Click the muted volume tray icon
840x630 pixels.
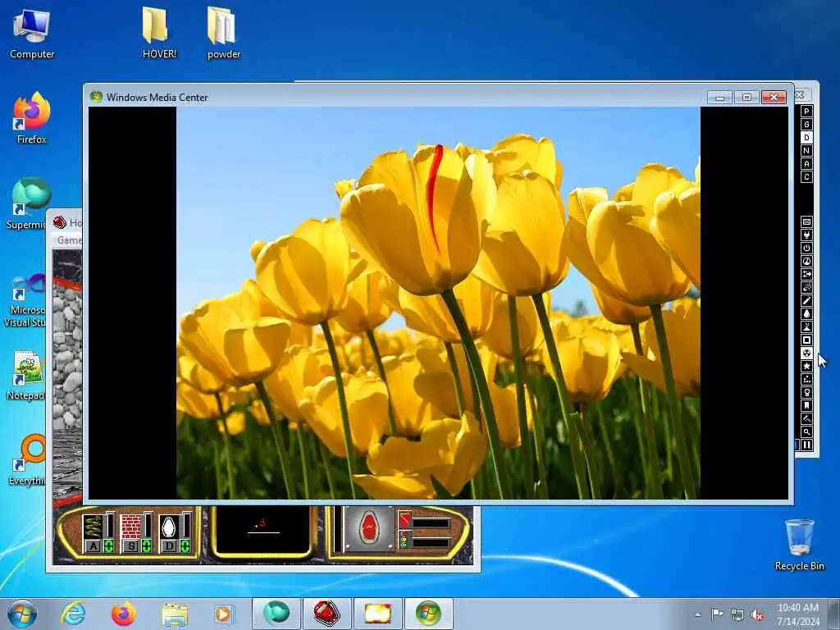757,615
